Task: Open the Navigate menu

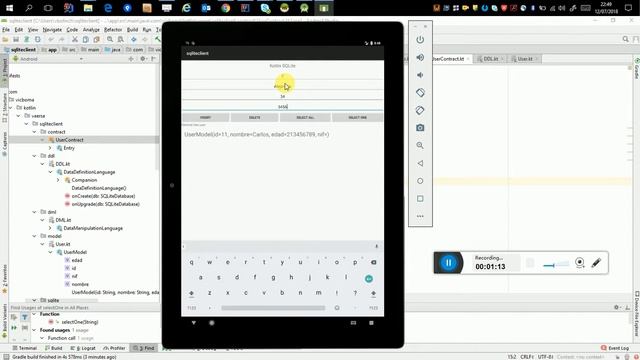Action: point(52,29)
